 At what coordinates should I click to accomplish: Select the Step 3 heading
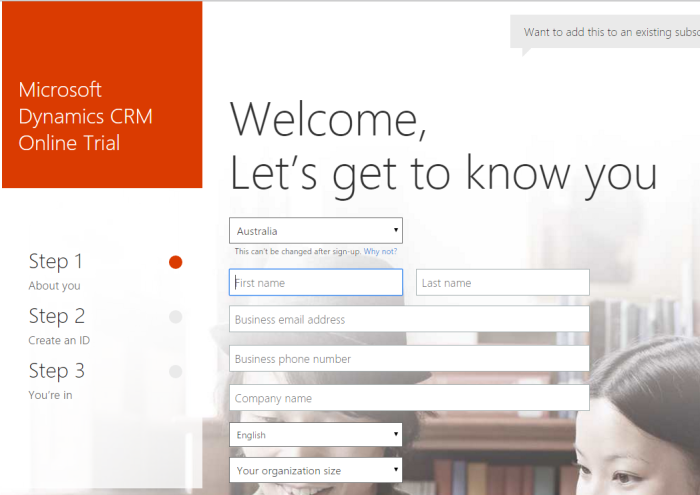pos(56,371)
